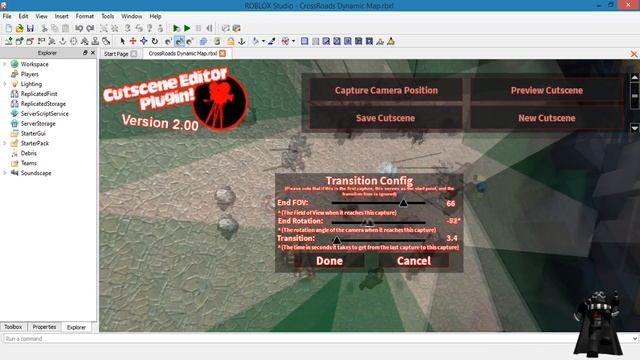The width and height of the screenshot is (640, 360).
Task: Close the CrossRoads Dynamic Map tab
Action: point(222,53)
